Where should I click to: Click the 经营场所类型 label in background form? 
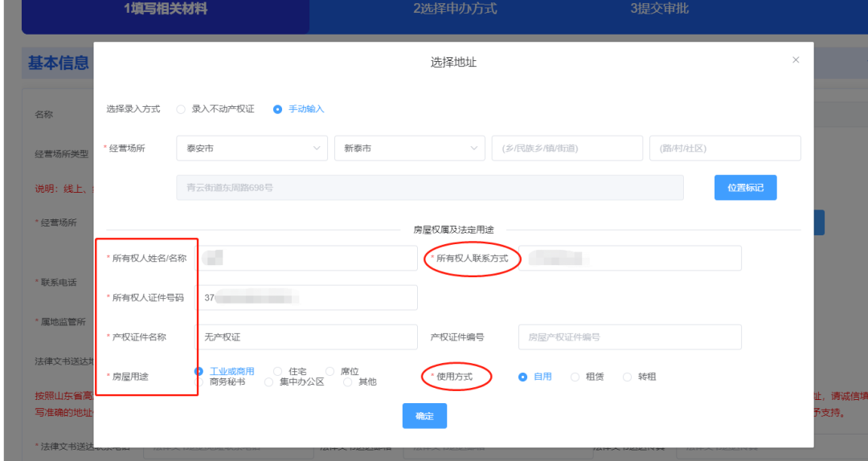[x=61, y=153]
